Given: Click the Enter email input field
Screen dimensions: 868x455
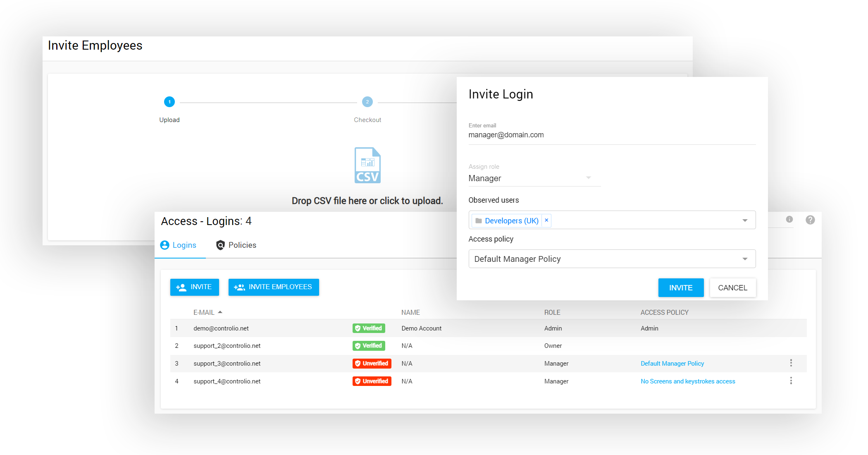Looking at the screenshot, I should pos(612,135).
